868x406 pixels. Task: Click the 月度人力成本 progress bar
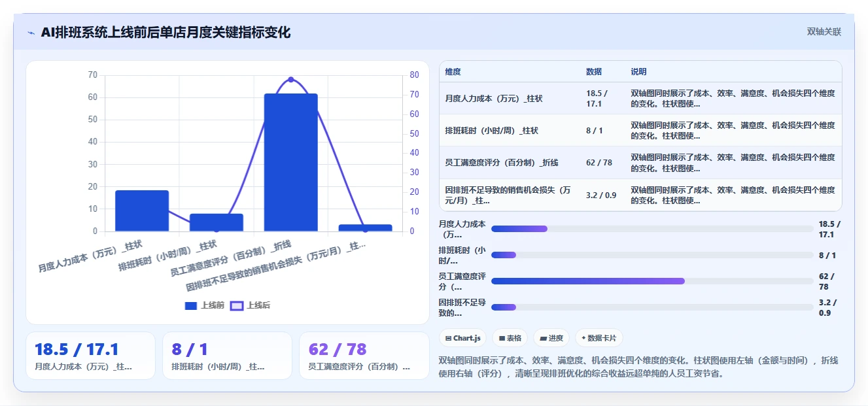click(x=652, y=229)
